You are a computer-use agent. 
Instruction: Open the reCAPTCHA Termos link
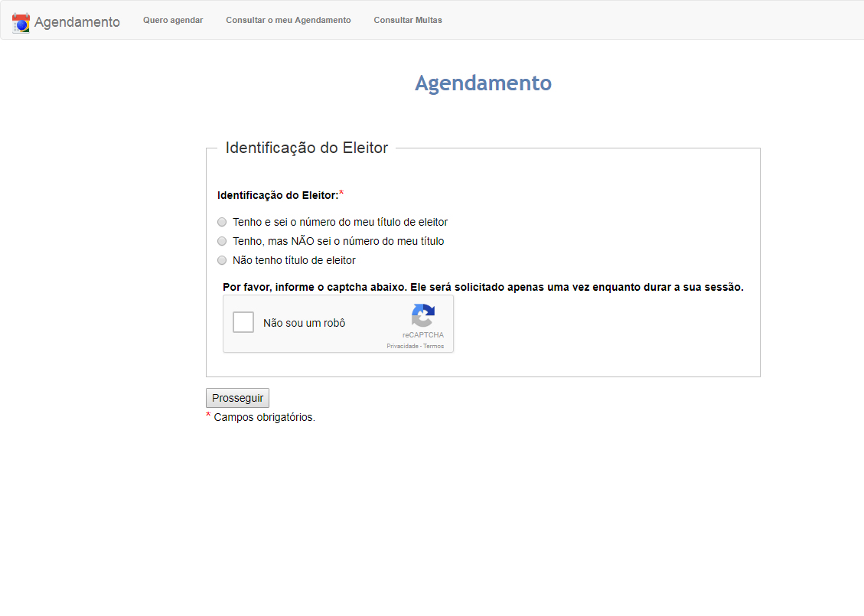[x=434, y=347]
